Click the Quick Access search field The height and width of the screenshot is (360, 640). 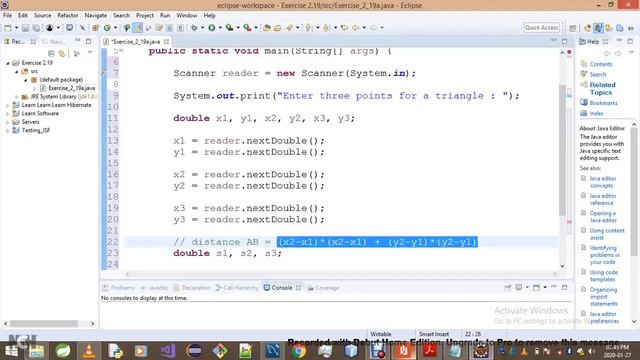coord(541,27)
